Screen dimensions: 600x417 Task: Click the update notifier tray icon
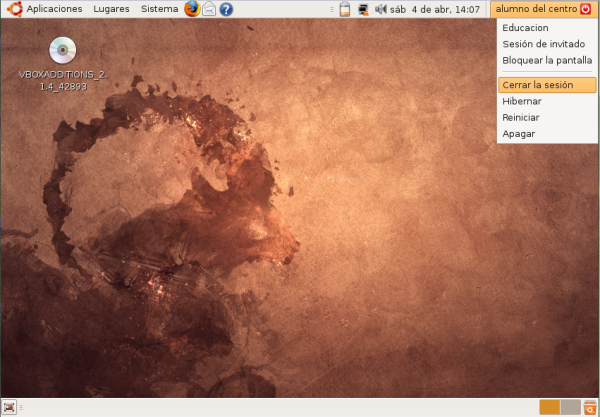(345, 10)
